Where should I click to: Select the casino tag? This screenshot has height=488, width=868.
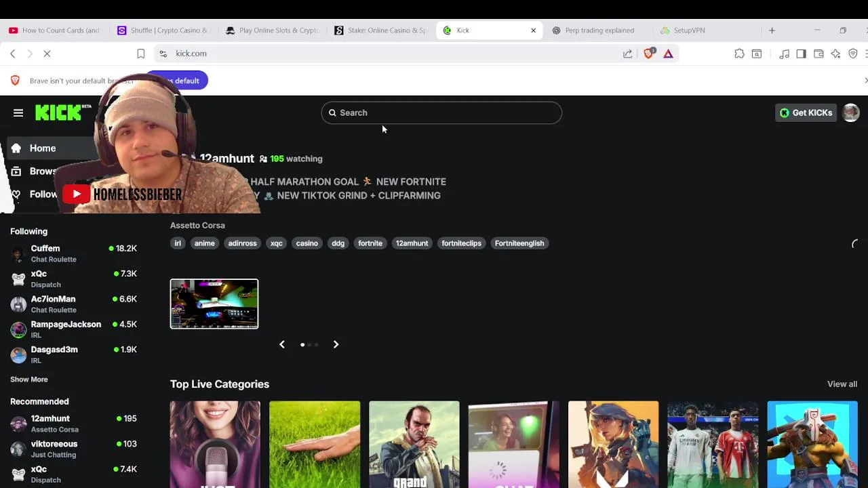[307, 243]
